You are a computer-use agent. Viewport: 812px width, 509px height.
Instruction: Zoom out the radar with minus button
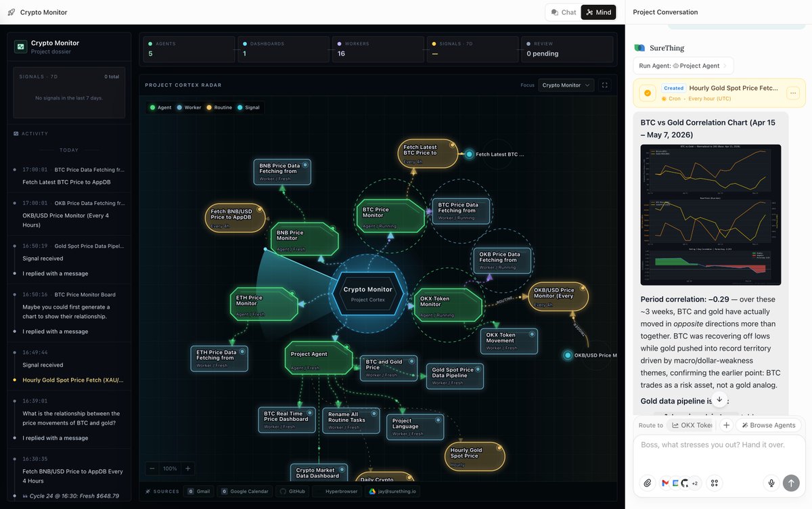(152, 468)
